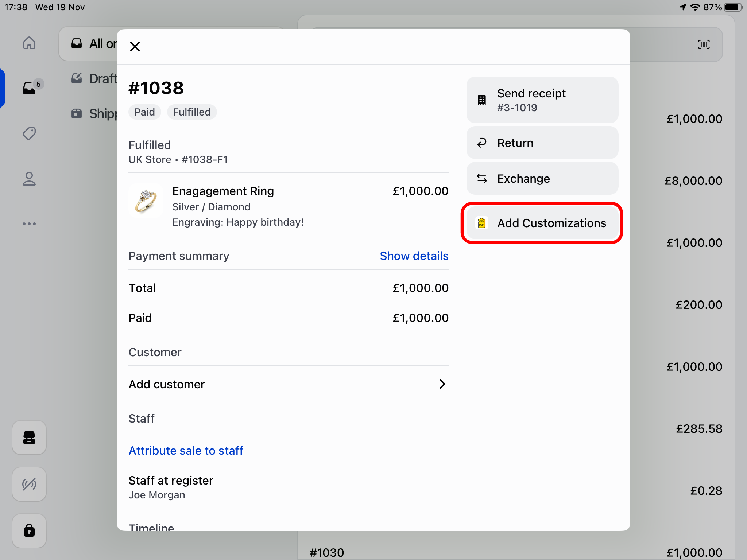The height and width of the screenshot is (560, 747).
Task: Lock the POS with padlock icon
Action: [x=29, y=530]
